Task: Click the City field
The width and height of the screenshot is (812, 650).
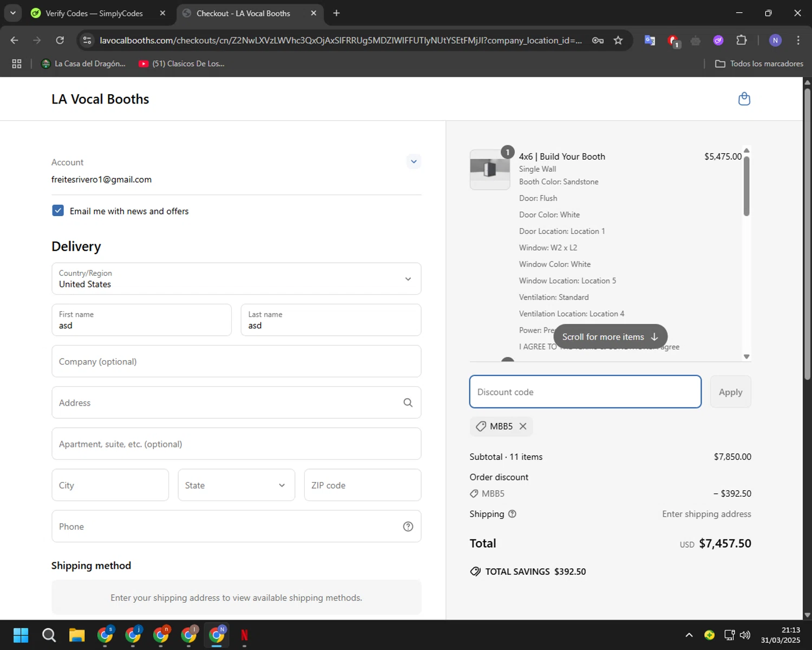Action: [110, 485]
